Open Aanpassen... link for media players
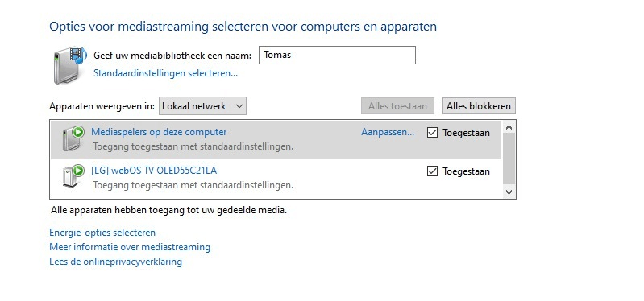 tap(388, 132)
